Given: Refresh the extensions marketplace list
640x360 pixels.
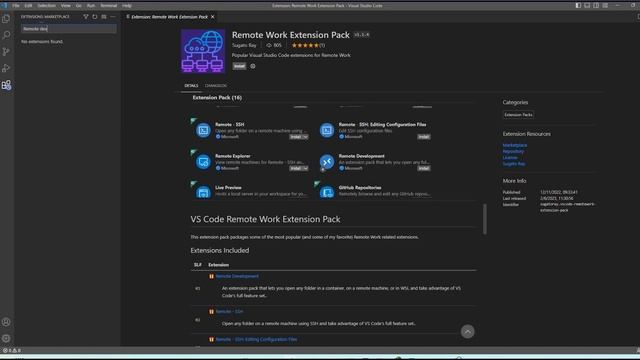Looking at the screenshot, I should (95, 17).
